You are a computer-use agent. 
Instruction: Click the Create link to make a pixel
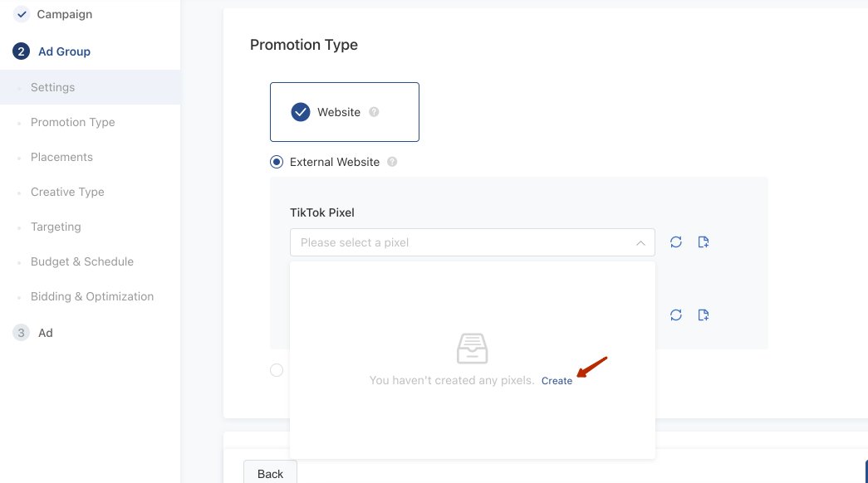pos(557,381)
